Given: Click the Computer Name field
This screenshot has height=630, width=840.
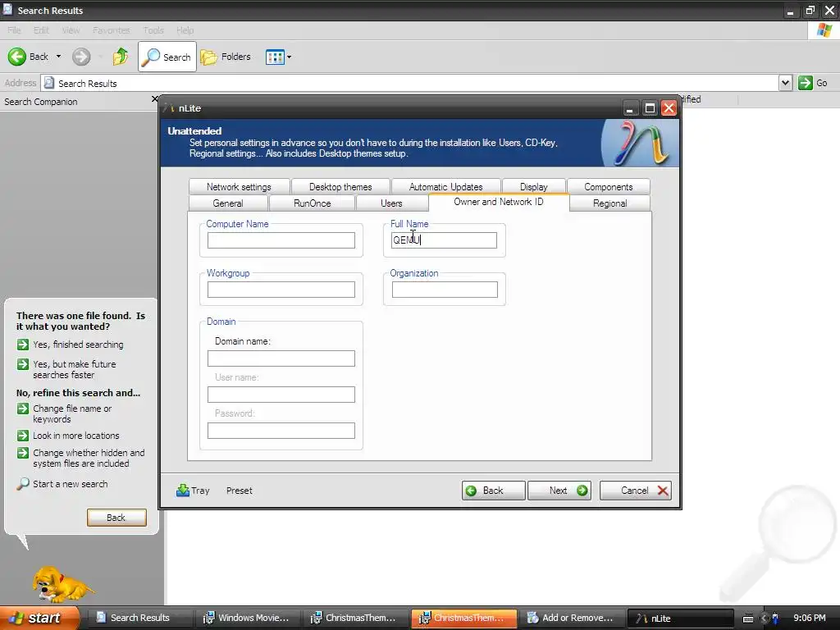Looking at the screenshot, I should point(281,240).
